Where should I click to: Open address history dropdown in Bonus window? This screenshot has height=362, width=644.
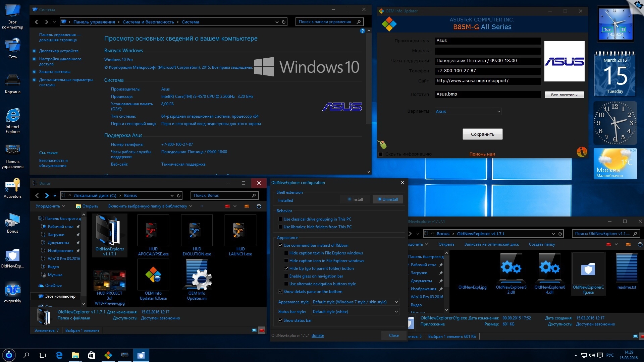coord(172,195)
